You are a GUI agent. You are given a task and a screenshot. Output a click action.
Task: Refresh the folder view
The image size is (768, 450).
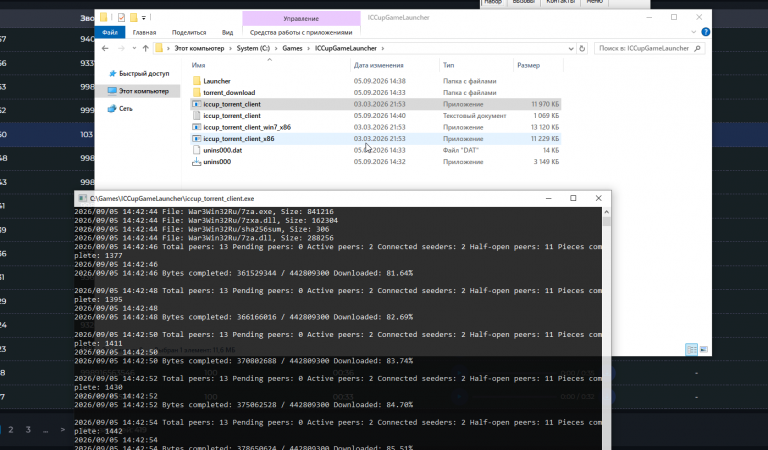point(582,48)
